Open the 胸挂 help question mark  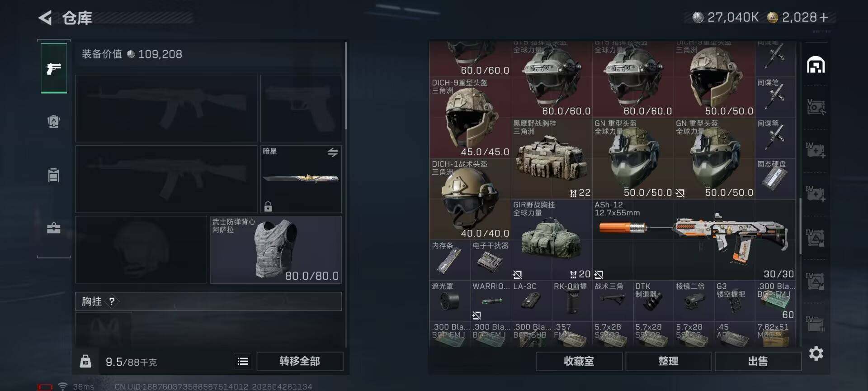point(112,301)
